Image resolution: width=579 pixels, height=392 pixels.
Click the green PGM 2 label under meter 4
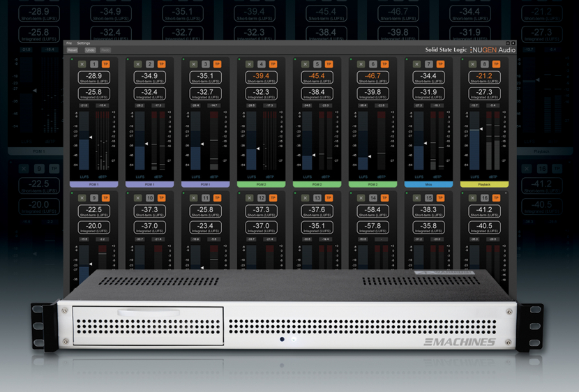click(261, 184)
